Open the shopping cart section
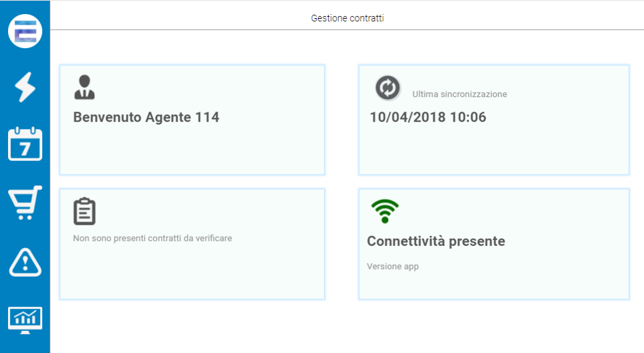 25,202
